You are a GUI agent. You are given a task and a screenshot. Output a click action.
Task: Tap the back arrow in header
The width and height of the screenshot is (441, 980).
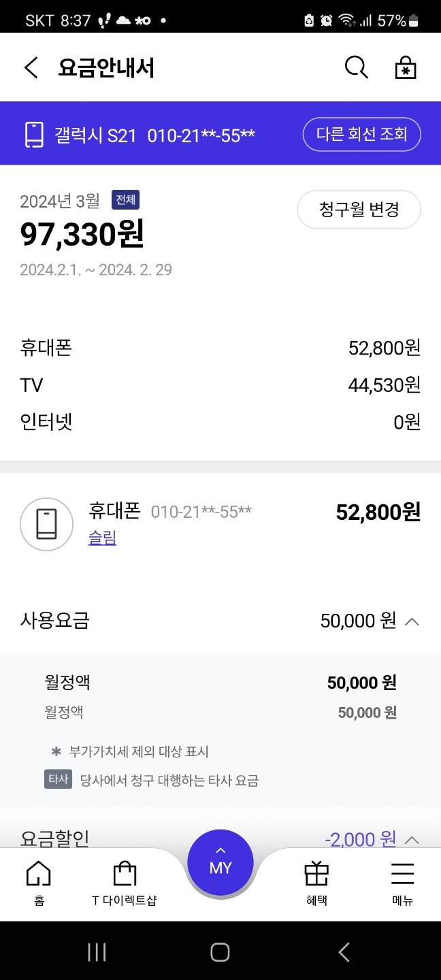point(31,68)
